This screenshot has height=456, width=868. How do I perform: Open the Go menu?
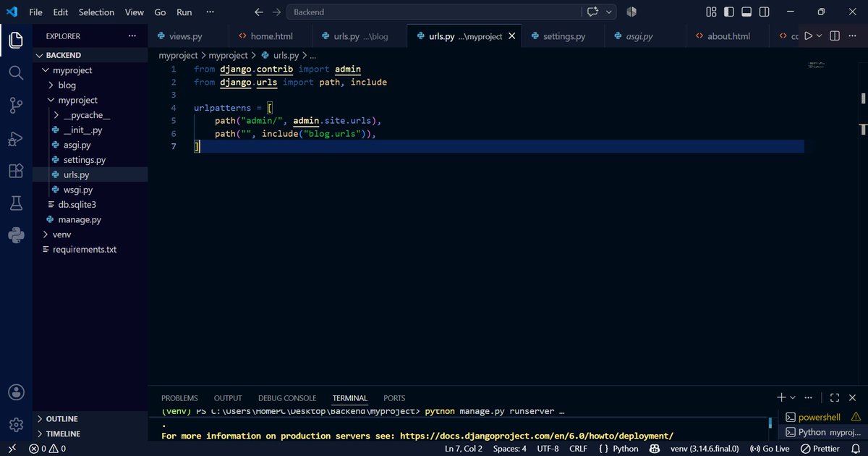tap(160, 12)
